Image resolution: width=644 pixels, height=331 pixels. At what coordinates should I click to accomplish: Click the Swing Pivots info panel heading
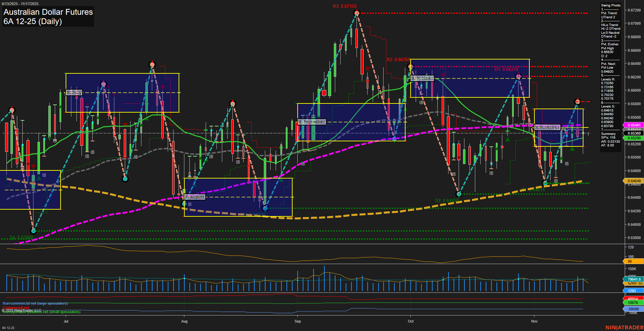(x=611, y=5)
